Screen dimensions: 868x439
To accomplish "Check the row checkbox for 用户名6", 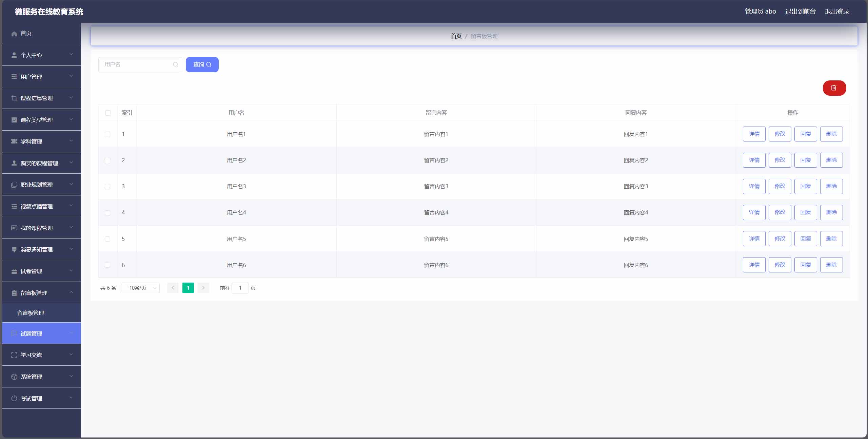I will pyautogui.click(x=107, y=265).
